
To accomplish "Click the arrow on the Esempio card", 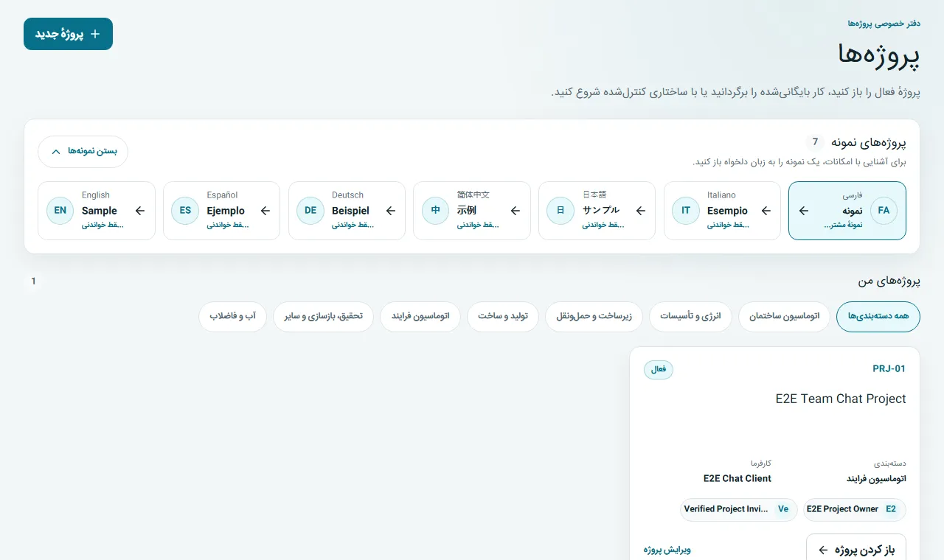I will click(766, 211).
